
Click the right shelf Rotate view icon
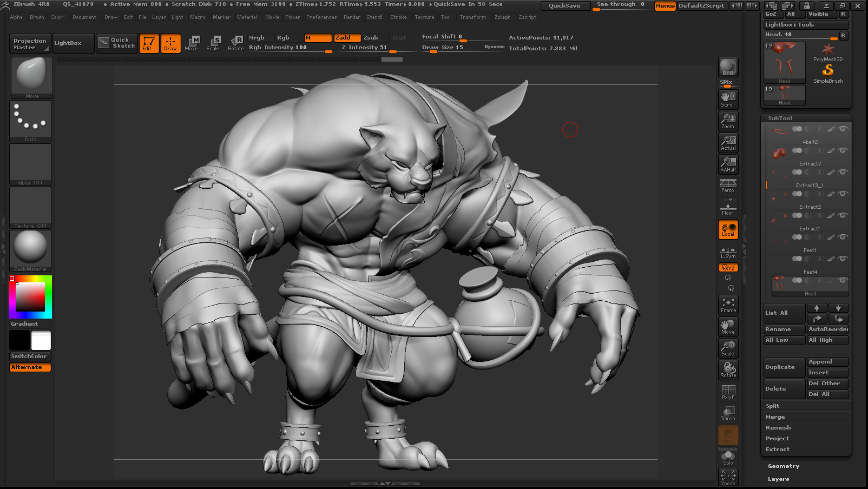pos(728,370)
